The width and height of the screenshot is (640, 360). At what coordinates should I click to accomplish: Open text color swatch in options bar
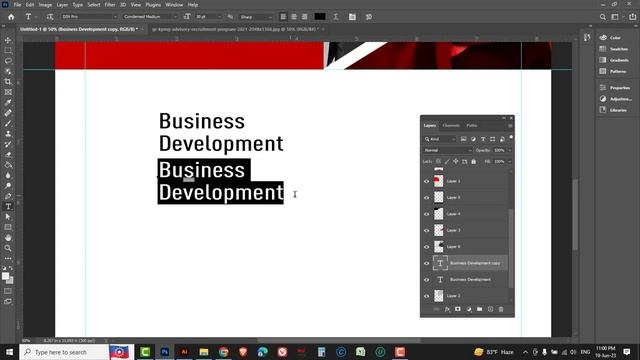pos(320,17)
